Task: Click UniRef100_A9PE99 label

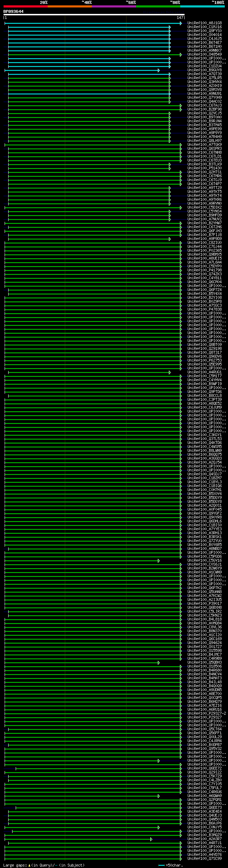Action: click(204, 129)
